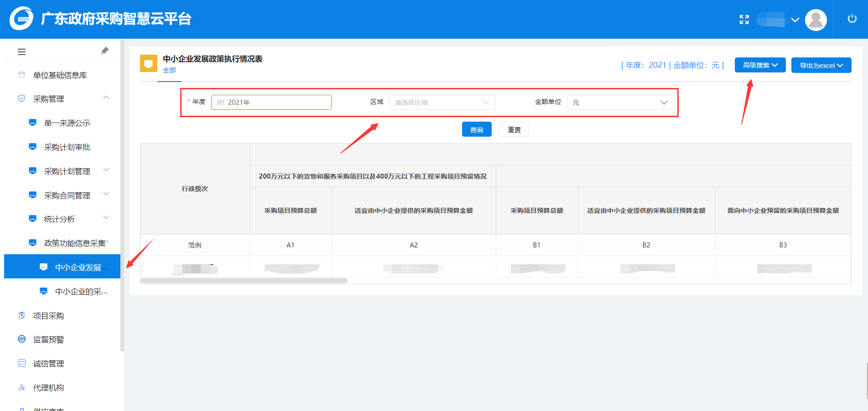This screenshot has height=411, width=868.
Task: Click the 代理机构 people icon
Action: tap(21, 387)
